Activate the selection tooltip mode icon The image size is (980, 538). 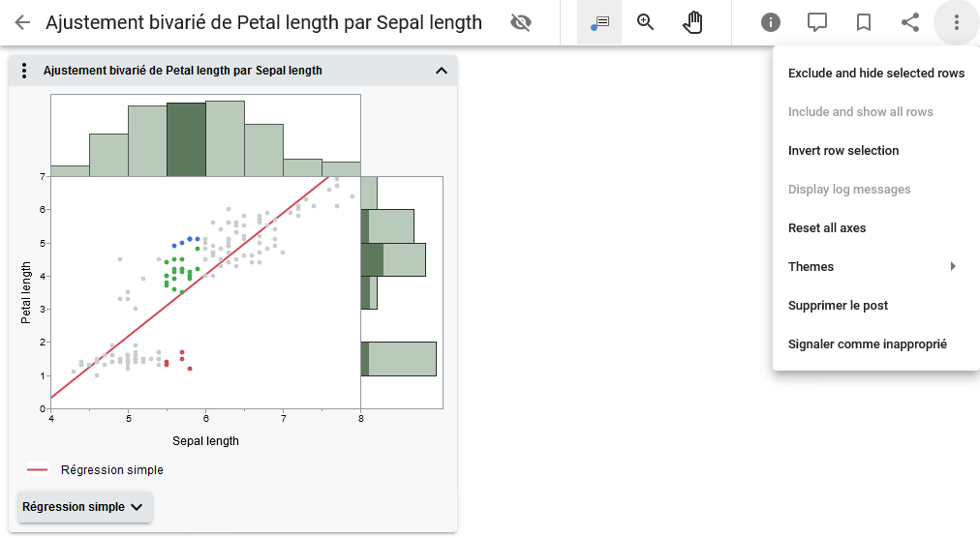(x=599, y=22)
